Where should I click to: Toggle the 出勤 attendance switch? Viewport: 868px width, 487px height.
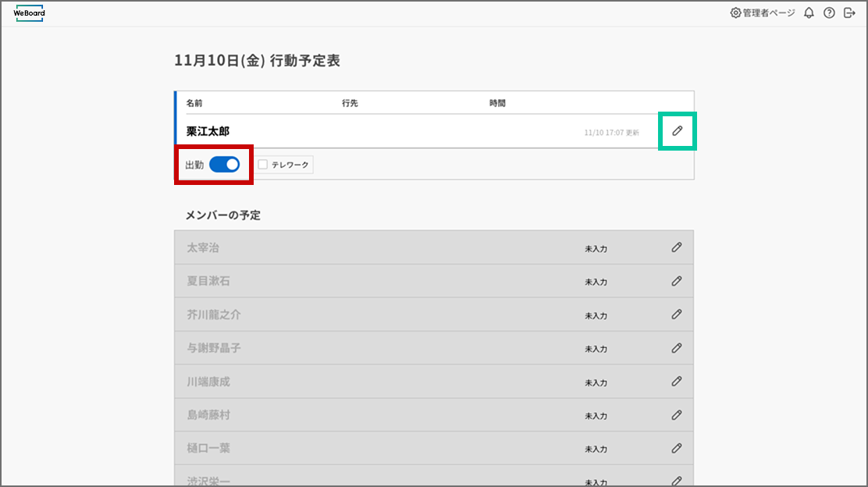224,165
